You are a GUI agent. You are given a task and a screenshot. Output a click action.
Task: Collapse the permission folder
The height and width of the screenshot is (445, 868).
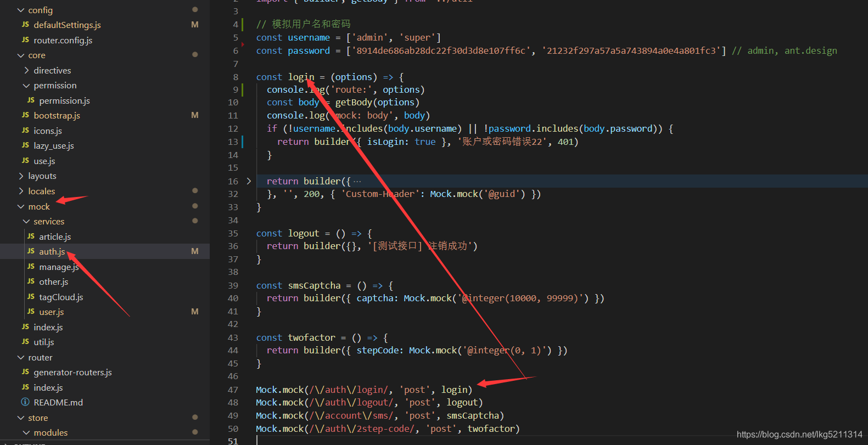(26, 86)
